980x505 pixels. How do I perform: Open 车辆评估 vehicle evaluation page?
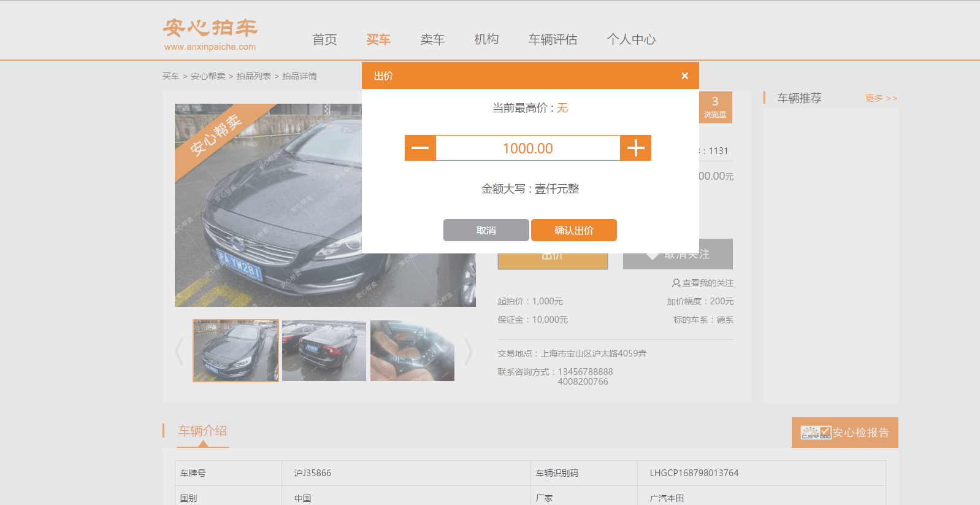coord(553,40)
